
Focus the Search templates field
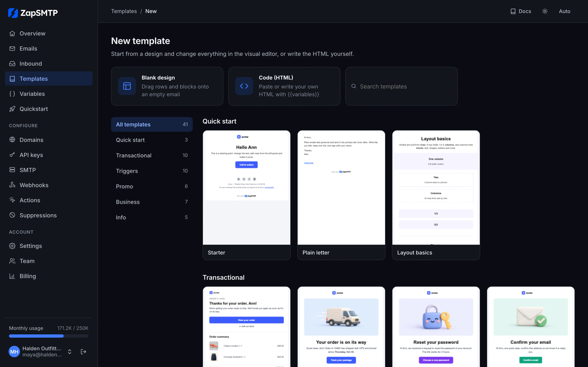(x=401, y=86)
